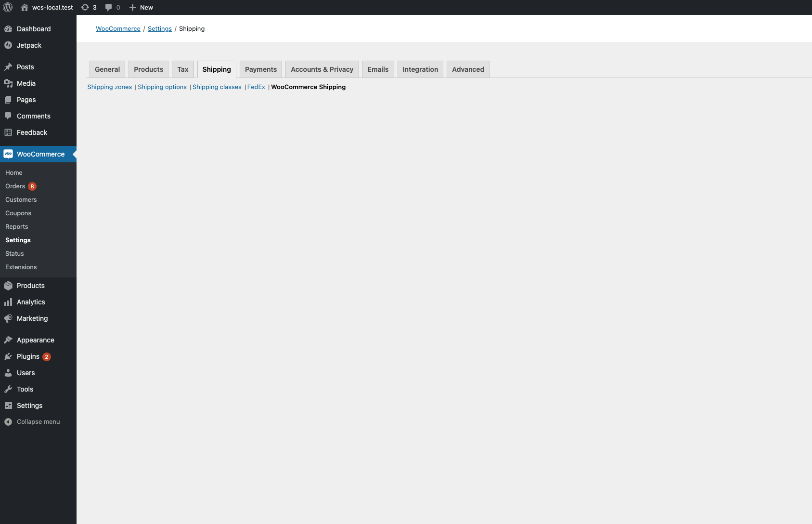Click the Appearance brush icon
Image resolution: width=812 pixels, height=524 pixels.
(9, 340)
